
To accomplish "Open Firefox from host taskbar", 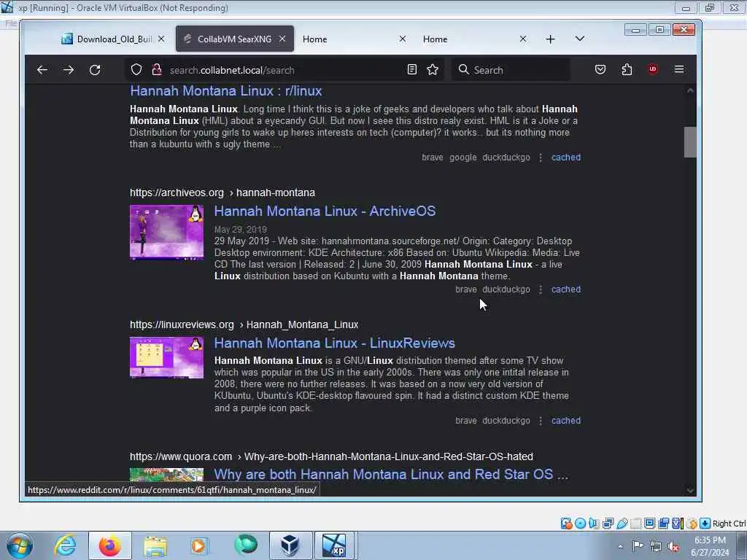I will tap(110, 545).
